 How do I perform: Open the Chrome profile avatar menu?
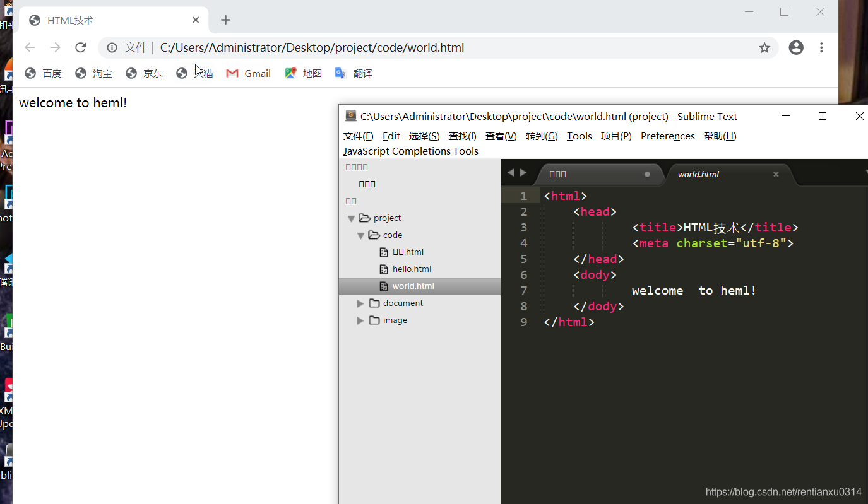tap(796, 47)
